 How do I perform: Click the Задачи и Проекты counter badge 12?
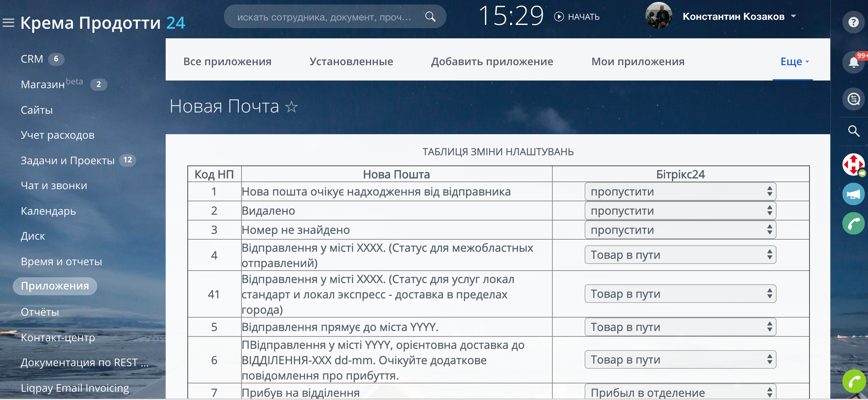pyautogui.click(x=127, y=160)
